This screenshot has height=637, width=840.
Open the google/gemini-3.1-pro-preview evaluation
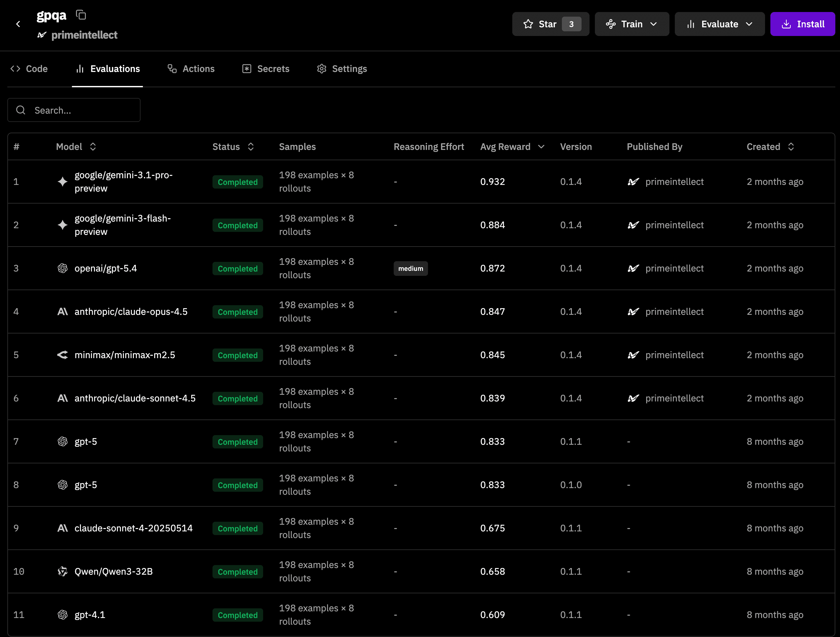124,182
